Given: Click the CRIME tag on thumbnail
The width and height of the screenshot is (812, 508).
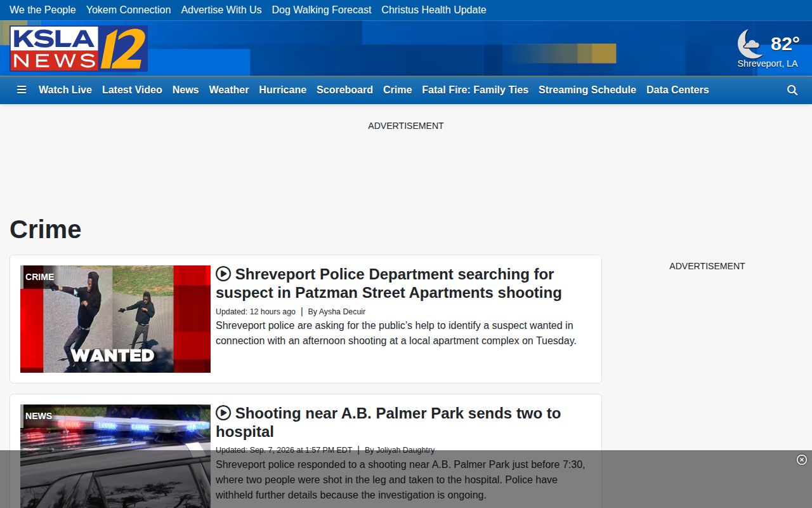Looking at the screenshot, I should pos(40,277).
